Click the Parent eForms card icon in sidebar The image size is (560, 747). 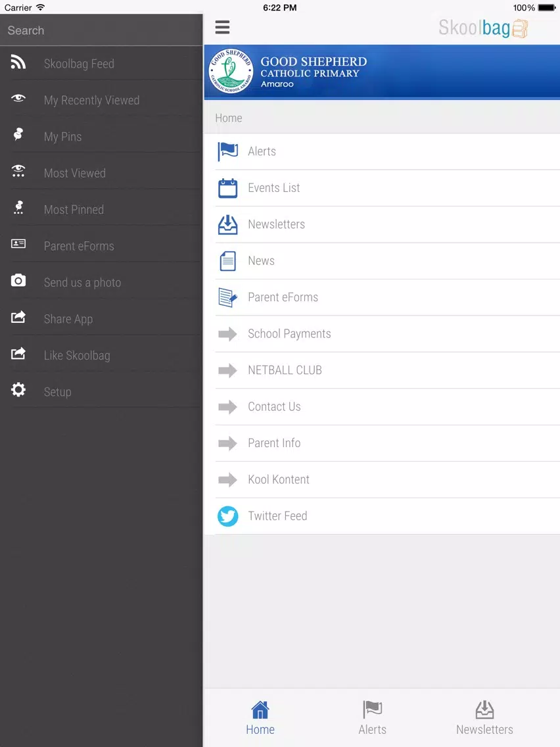coord(18,244)
